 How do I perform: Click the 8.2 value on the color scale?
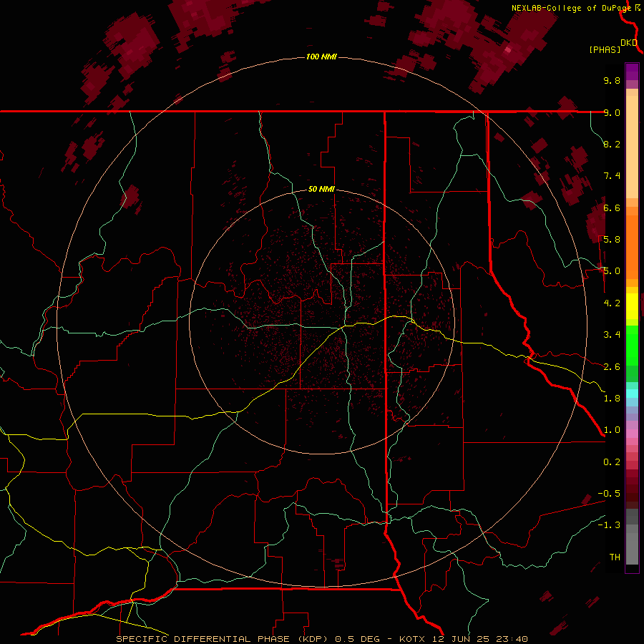[612, 144]
